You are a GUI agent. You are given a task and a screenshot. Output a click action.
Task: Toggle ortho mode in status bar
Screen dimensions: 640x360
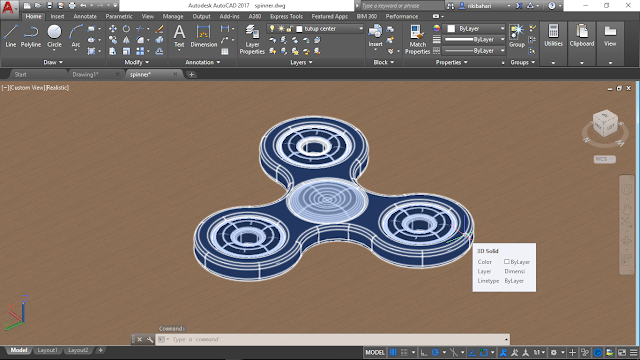(424, 352)
